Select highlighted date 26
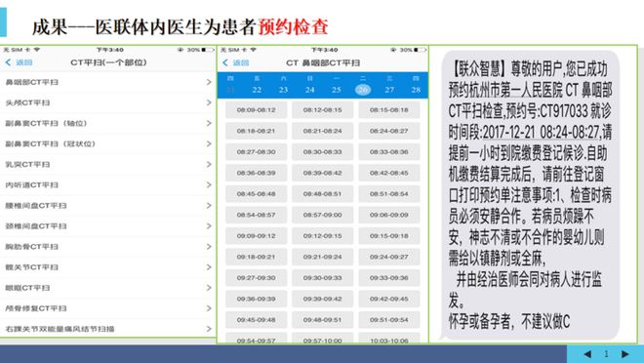The width and height of the screenshot is (644, 363). [x=363, y=90]
